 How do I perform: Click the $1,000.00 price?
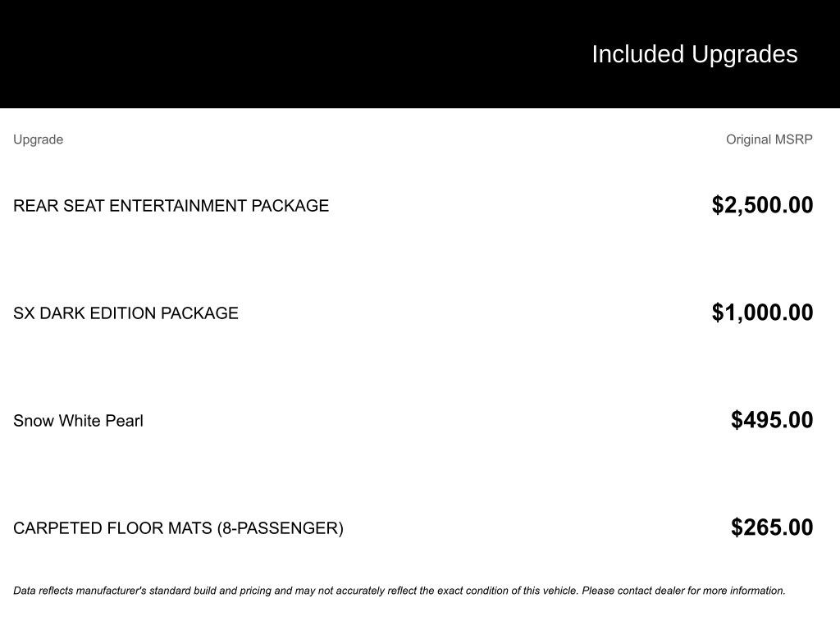pos(762,313)
